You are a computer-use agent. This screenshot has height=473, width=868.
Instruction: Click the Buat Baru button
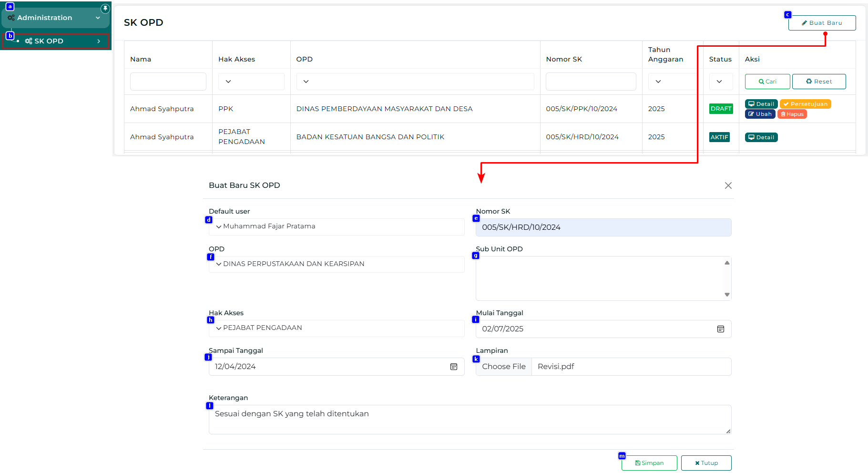point(822,23)
